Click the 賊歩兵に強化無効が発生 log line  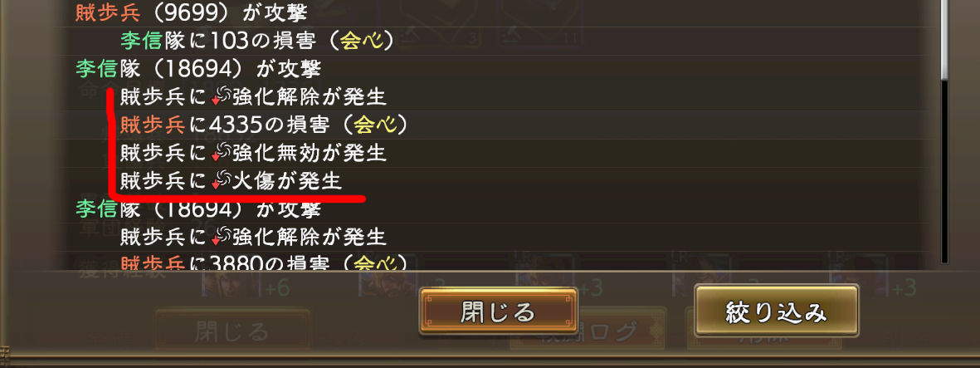(253, 152)
